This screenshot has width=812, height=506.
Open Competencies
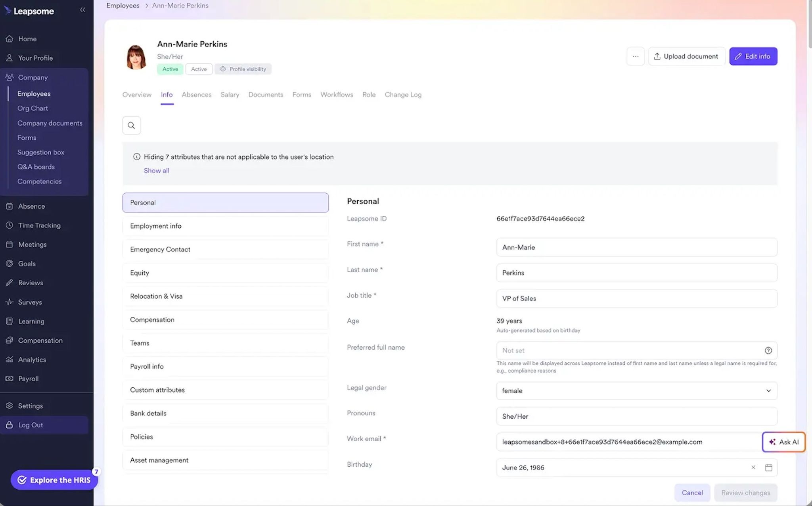(39, 181)
